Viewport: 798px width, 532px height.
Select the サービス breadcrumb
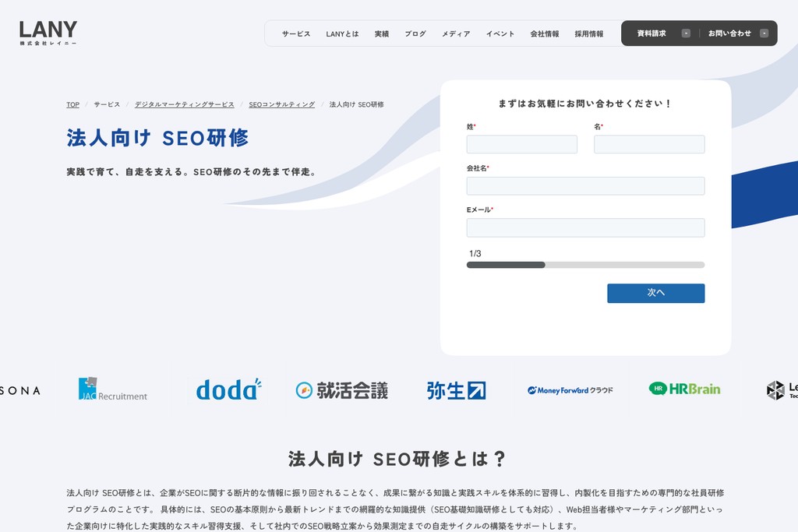[107, 104]
